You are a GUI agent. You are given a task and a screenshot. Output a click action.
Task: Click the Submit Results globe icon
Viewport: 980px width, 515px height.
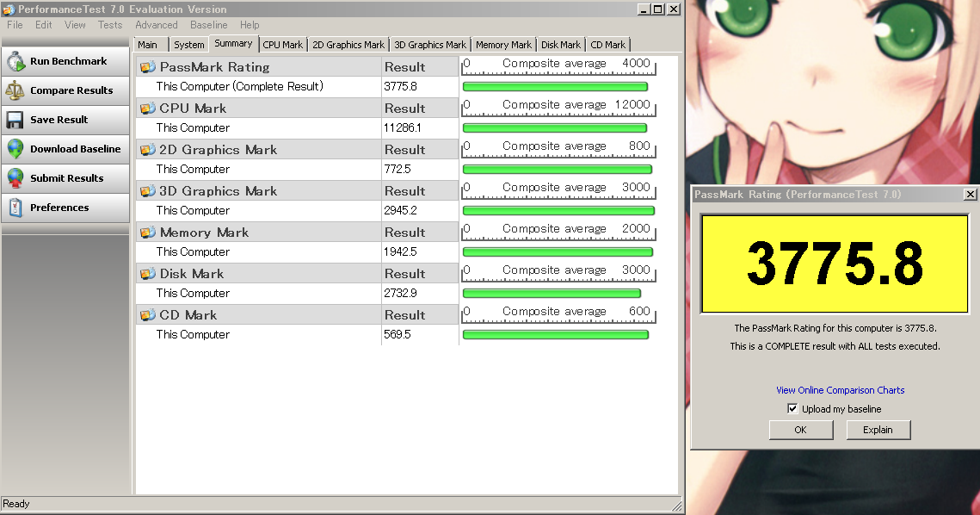[x=15, y=178]
